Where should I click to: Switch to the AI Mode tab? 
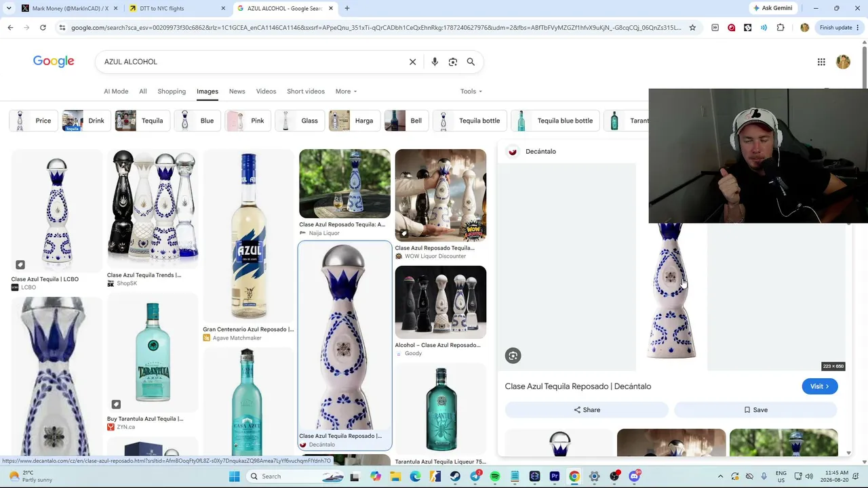[x=116, y=91]
